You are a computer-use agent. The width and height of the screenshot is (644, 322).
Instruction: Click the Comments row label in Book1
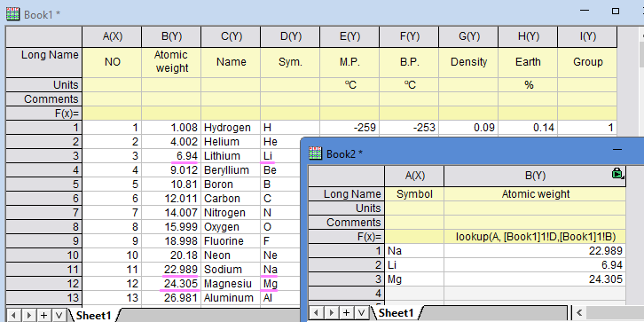click(x=43, y=99)
